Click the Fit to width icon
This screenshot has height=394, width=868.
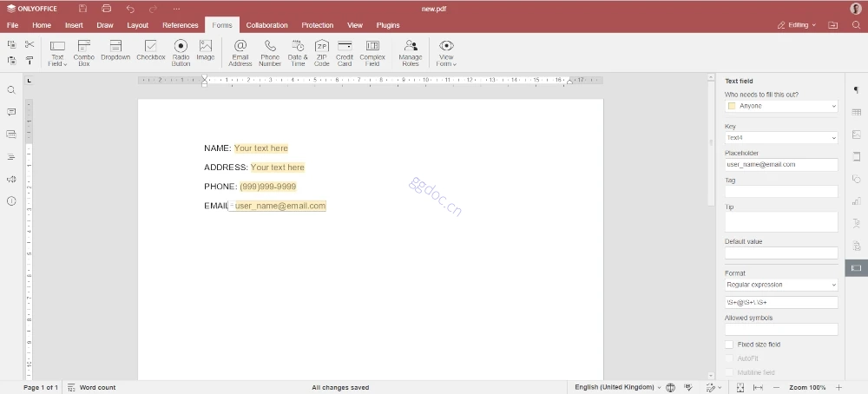[759, 387]
